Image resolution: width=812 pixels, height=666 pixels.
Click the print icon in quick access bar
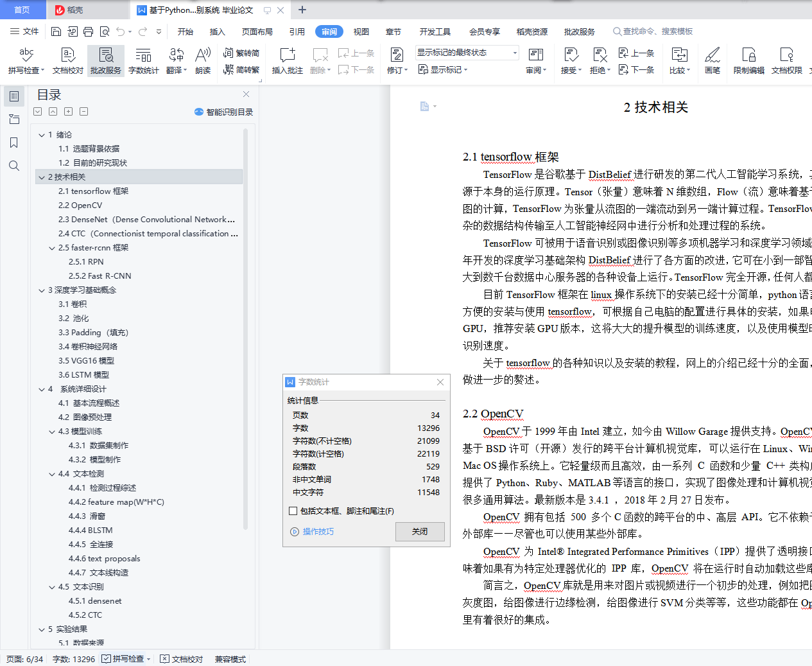tap(88, 31)
